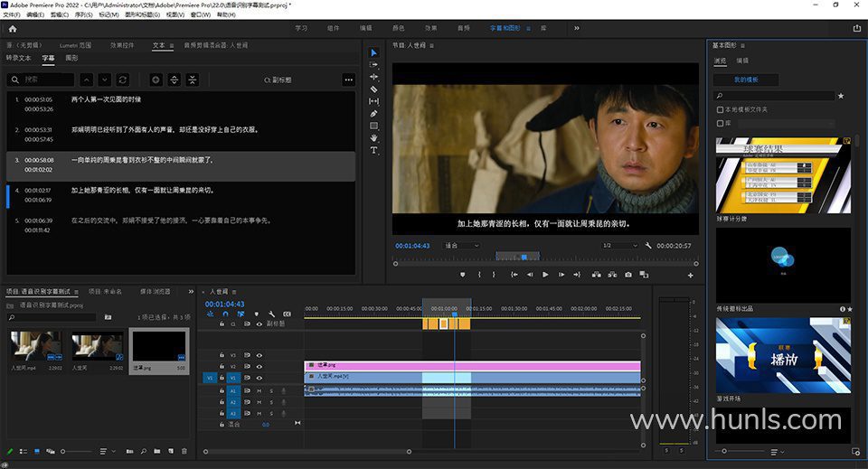This screenshot has width=868, height=469.
Task: Go to previous caption search result
Action: [x=87, y=80]
